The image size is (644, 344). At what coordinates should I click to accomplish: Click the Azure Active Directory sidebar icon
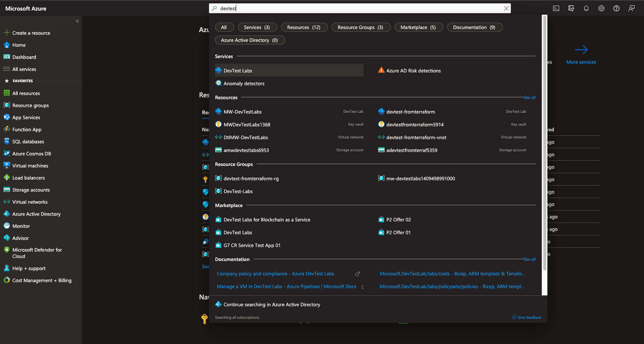click(6, 214)
